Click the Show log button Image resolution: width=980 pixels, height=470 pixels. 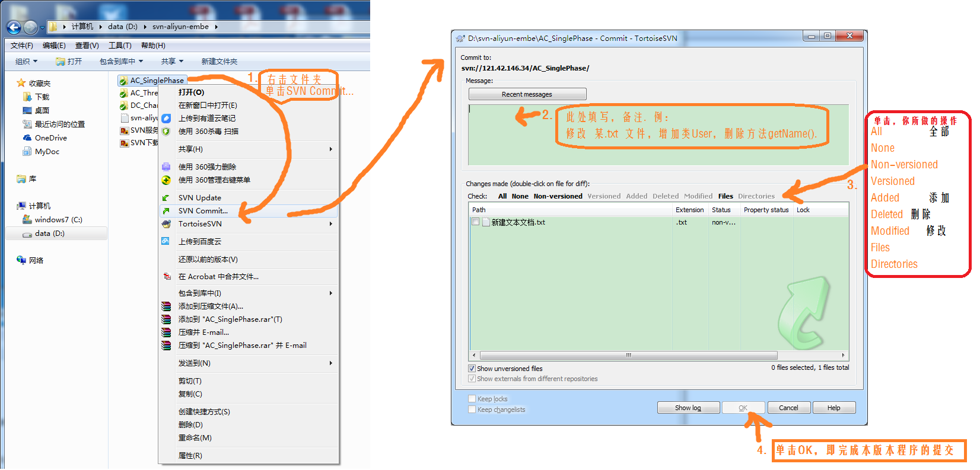(x=688, y=408)
